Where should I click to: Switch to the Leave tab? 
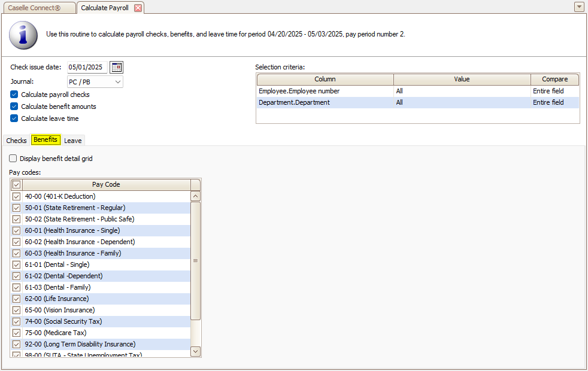[x=72, y=141]
